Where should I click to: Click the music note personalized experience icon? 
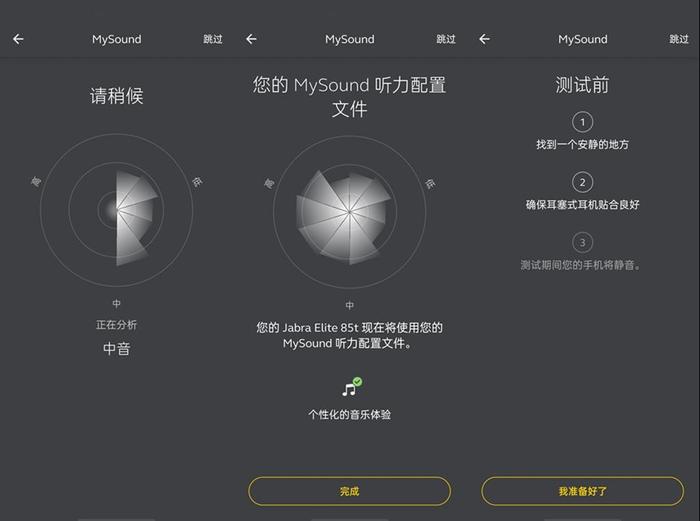(349, 389)
